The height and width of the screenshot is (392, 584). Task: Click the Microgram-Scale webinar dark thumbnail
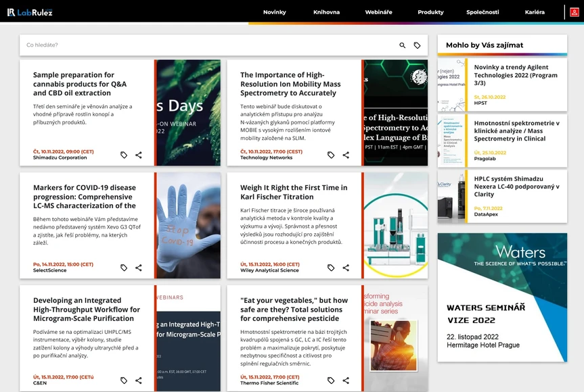(x=188, y=338)
